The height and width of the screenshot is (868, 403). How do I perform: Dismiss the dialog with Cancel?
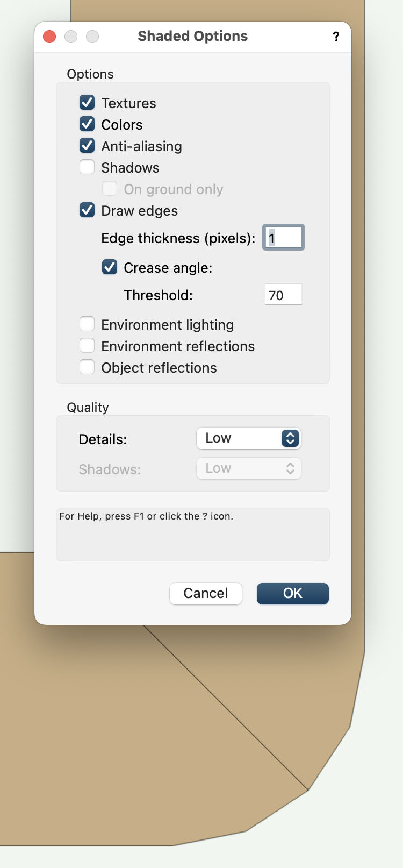click(205, 593)
